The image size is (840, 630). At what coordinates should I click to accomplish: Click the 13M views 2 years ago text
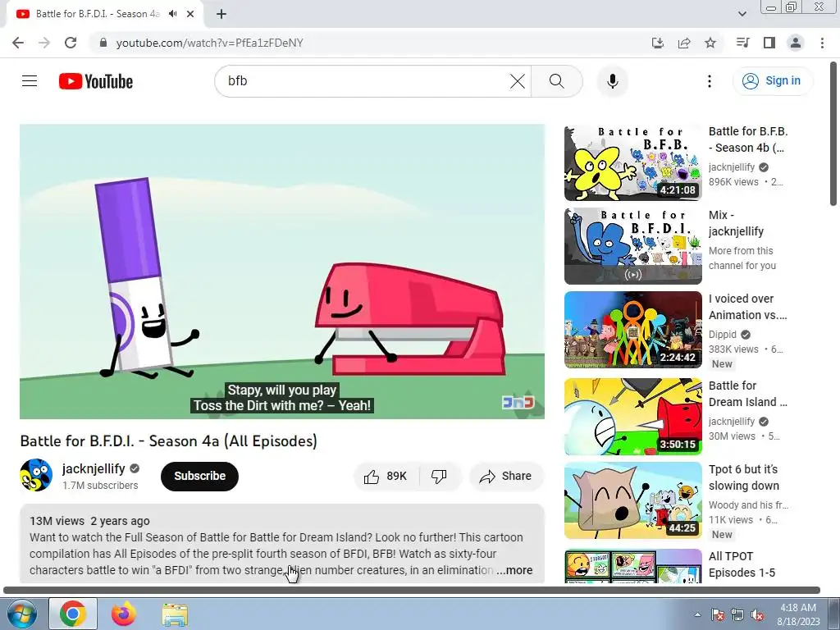pos(89,521)
